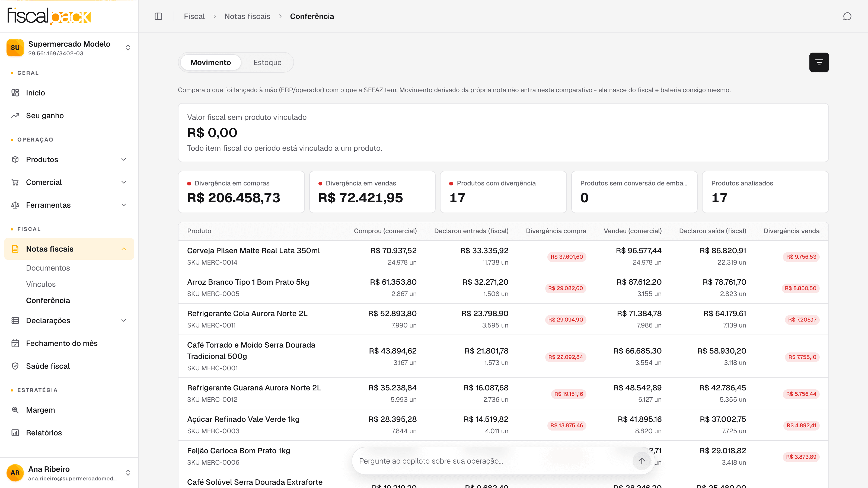
Task: Click the Ferramentas scale icon
Action: click(15, 205)
